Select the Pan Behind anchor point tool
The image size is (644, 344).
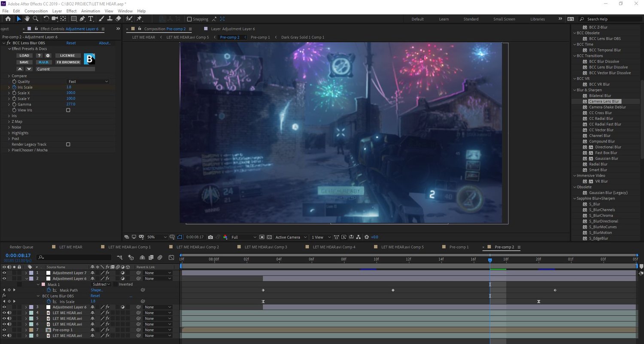coord(63,19)
